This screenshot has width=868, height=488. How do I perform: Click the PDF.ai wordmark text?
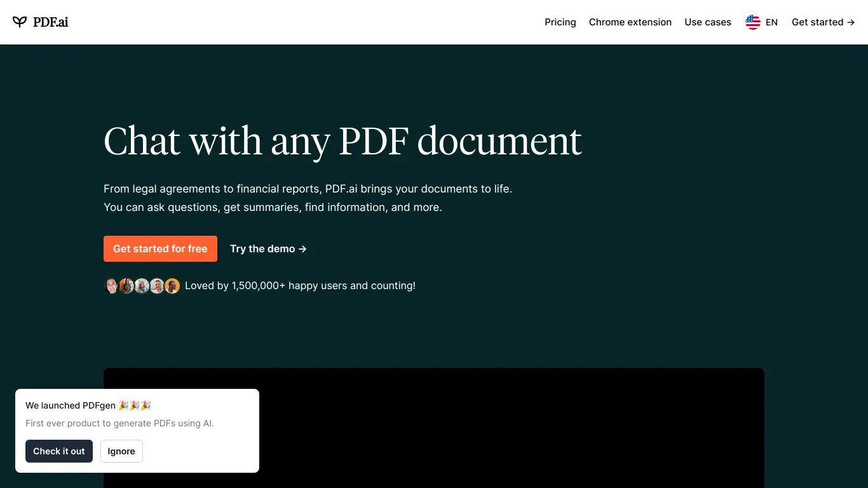[x=50, y=22]
